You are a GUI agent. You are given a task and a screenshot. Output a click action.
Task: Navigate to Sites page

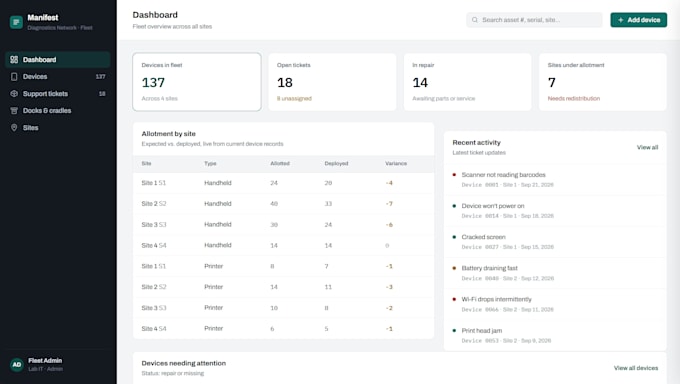(x=58, y=128)
